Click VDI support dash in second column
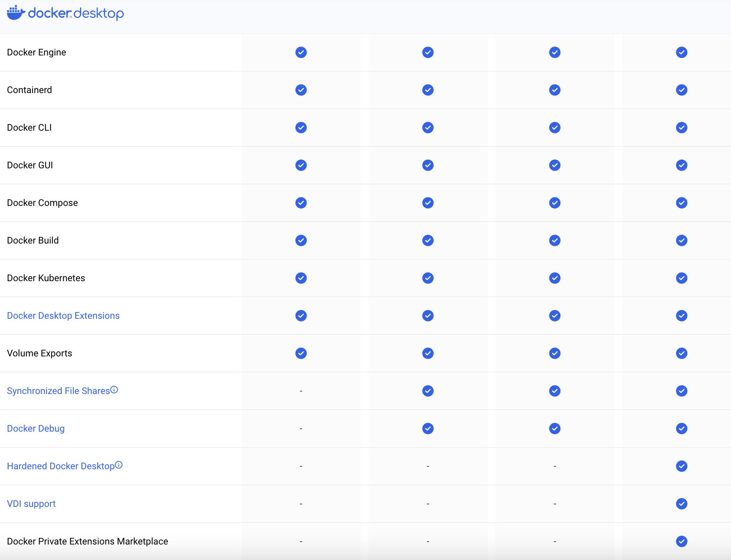The height and width of the screenshot is (560, 731). point(428,504)
